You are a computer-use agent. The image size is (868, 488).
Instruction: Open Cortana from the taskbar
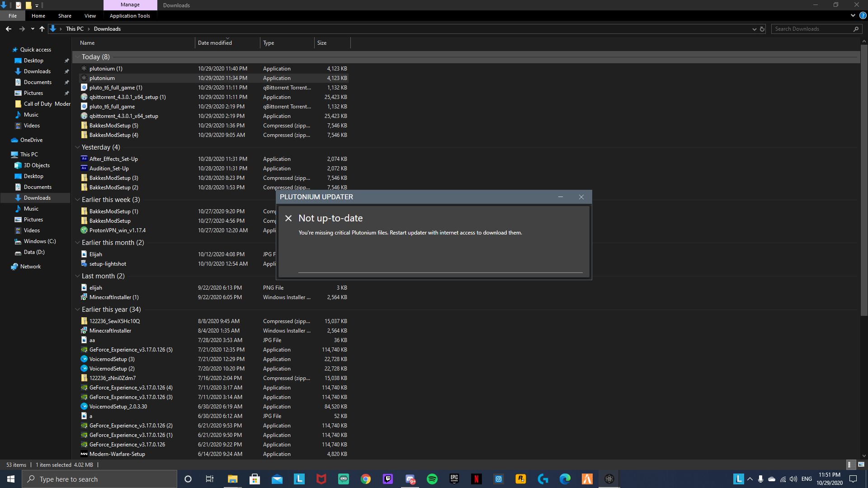click(188, 479)
